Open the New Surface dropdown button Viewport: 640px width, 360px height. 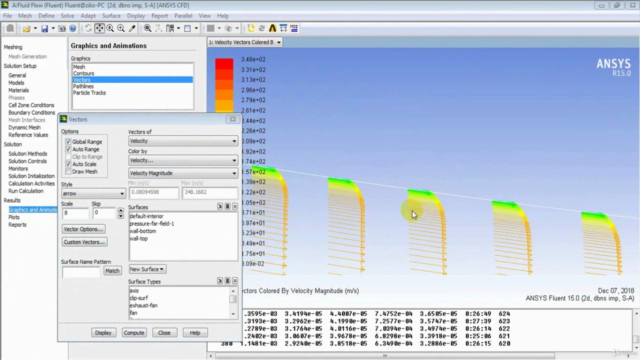147,269
